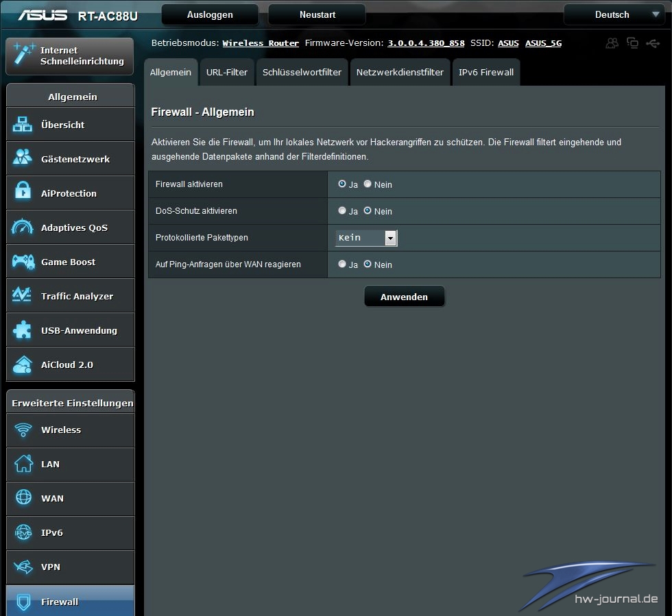This screenshot has height=616, width=672.
Task: Open the Protokollierte Pakettypen dropdown
Action: pos(366,238)
